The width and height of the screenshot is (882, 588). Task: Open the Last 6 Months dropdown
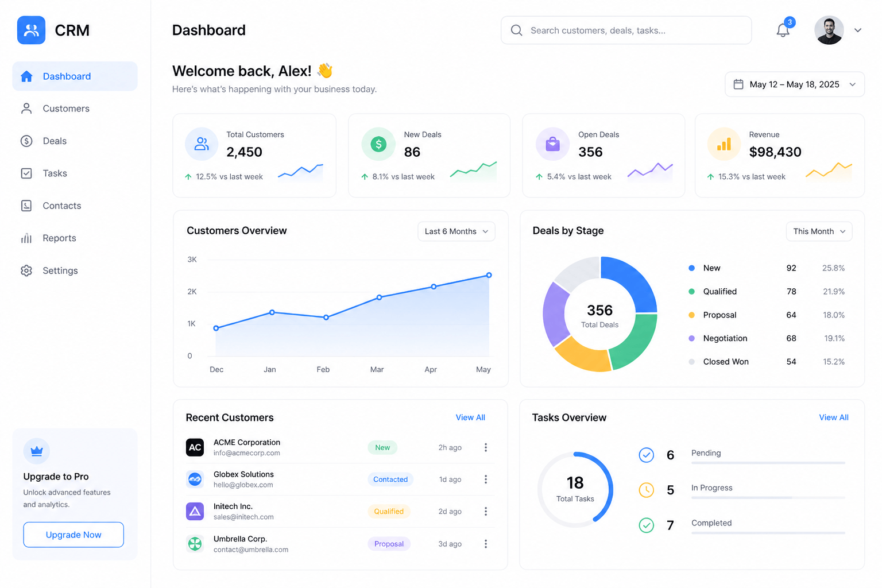pos(457,231)
